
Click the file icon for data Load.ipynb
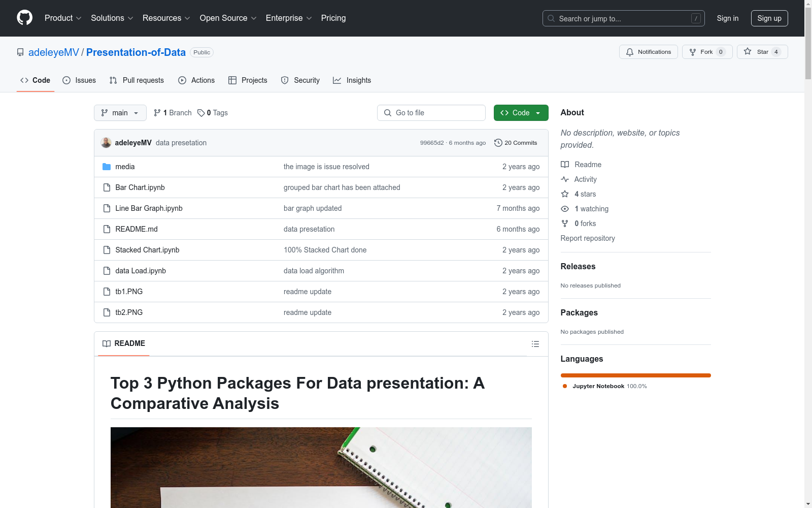point(107,271)
